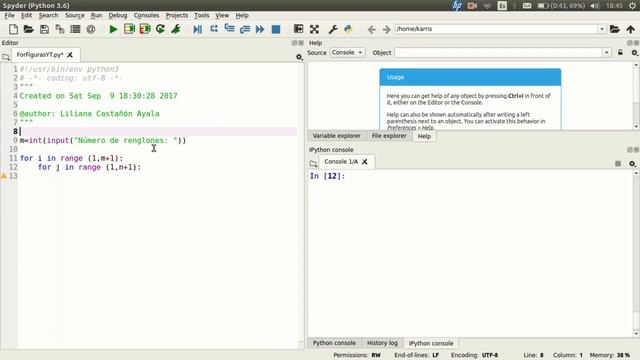Go back with the left arrow
The height and width of the screenshot is (360, 640).
[x=371, y=29]
